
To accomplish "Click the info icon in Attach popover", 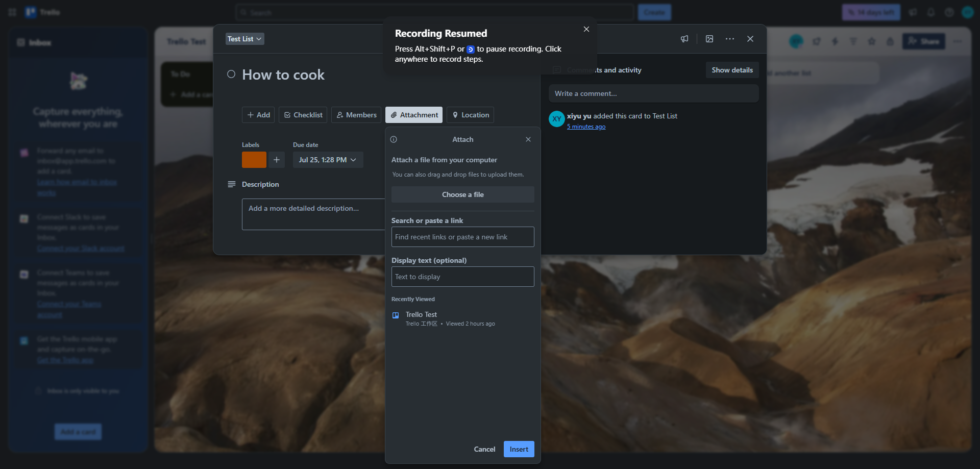I will [x=394, y=139].
